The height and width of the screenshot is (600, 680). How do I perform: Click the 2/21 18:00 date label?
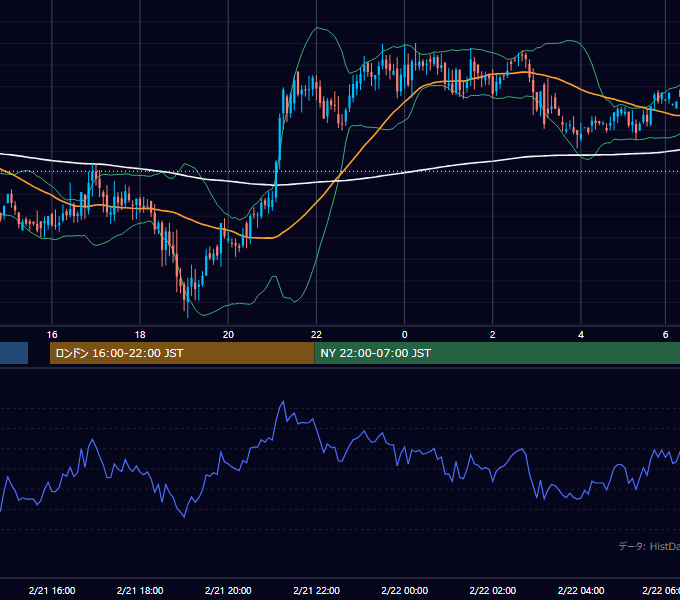point(140,590)
